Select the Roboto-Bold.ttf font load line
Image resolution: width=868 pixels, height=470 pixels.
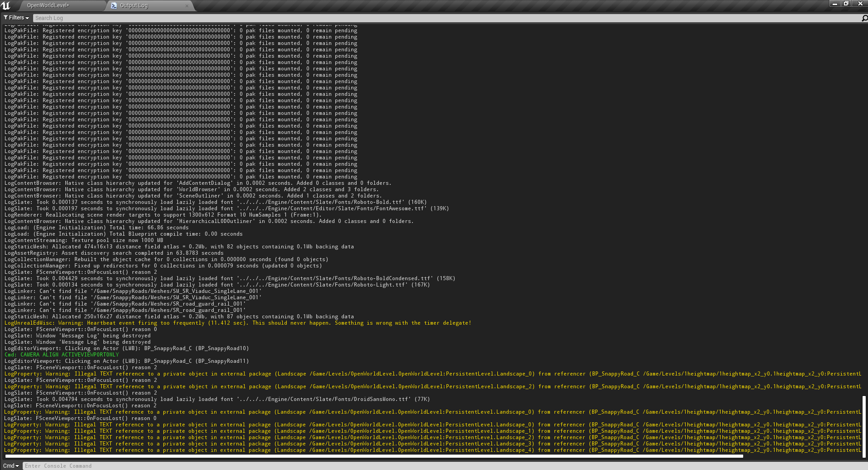point(216,202)
